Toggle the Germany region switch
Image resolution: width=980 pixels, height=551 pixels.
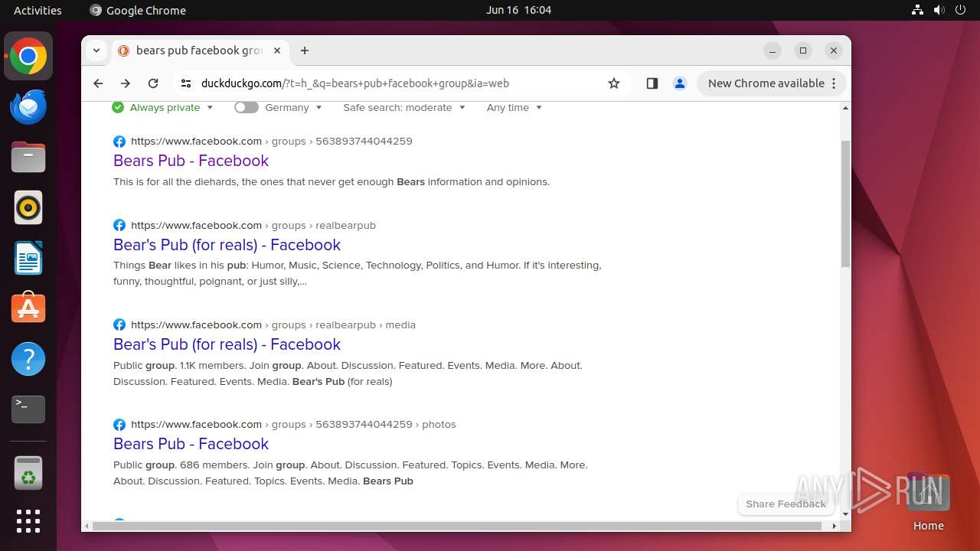[x=247, y=107]
